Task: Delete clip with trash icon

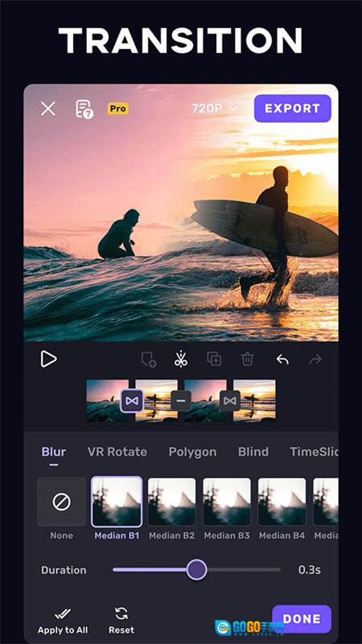Action: [x=247, y=359]
